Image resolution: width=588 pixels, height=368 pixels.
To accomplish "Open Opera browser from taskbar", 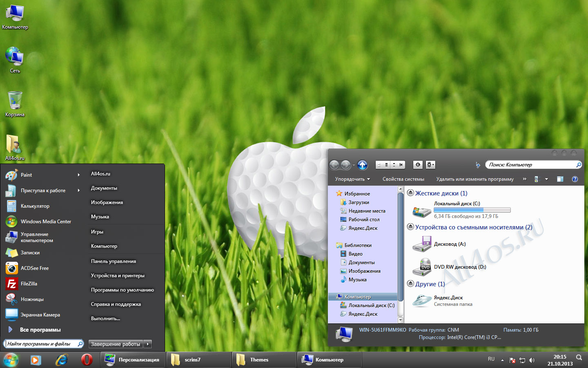I will [x=87, y=360].
